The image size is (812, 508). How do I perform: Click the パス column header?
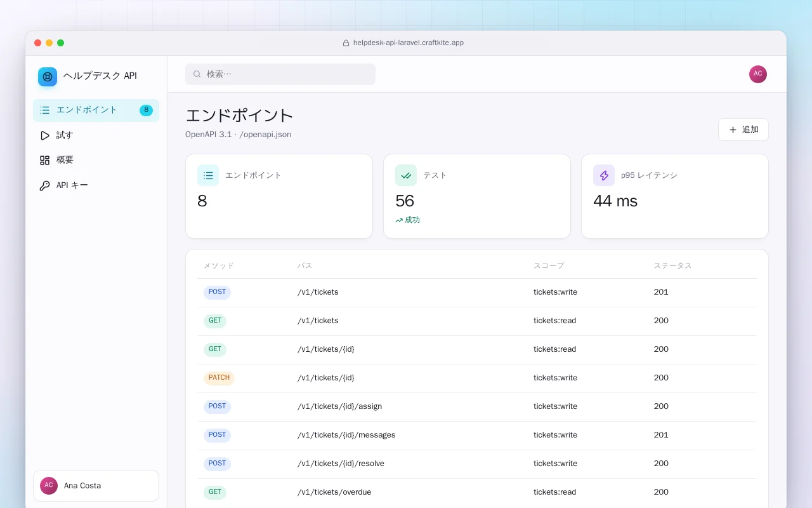[305, 266]
